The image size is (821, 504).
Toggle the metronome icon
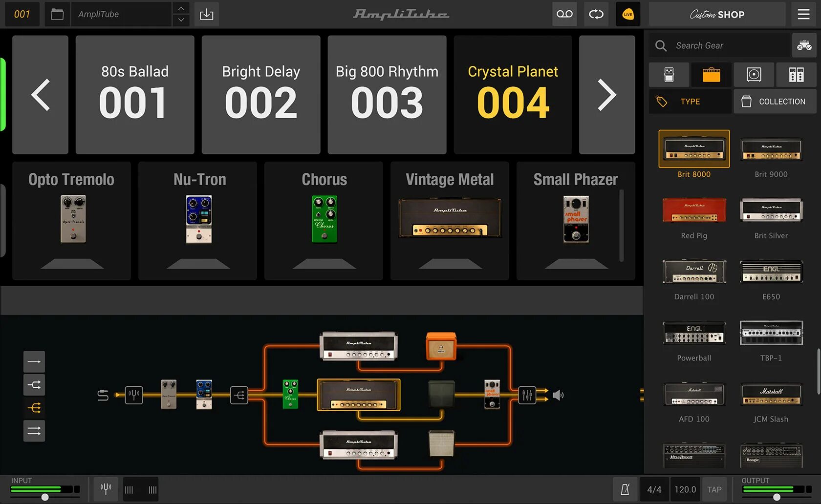pyautogui.click(x=625, y=489)
